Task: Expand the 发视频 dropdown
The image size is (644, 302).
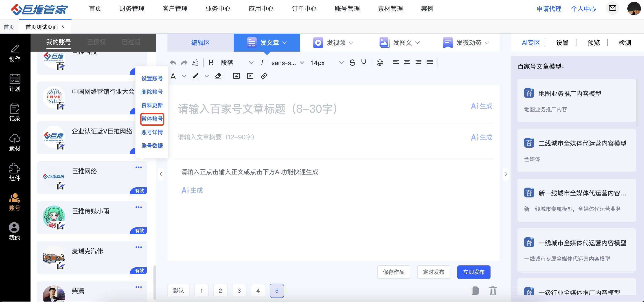Action: (x=351, y=43)
